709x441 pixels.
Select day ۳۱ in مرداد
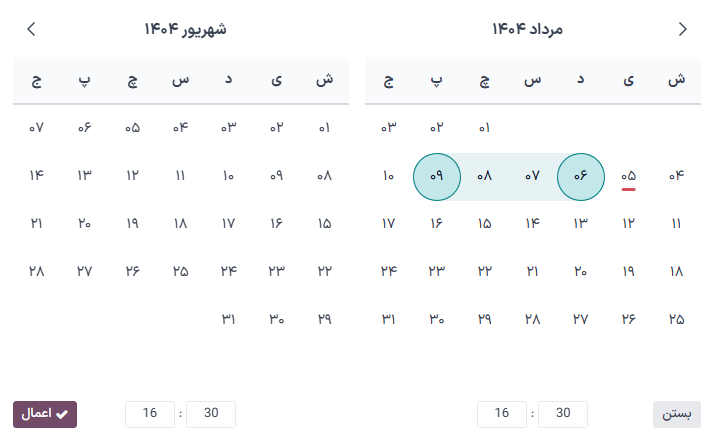click(389, 320)
